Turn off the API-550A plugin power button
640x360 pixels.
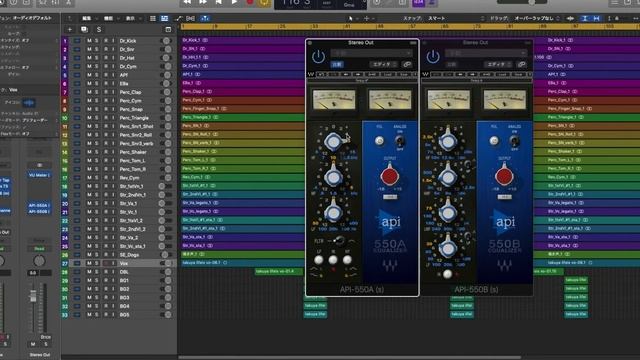(x=318, y=57)
